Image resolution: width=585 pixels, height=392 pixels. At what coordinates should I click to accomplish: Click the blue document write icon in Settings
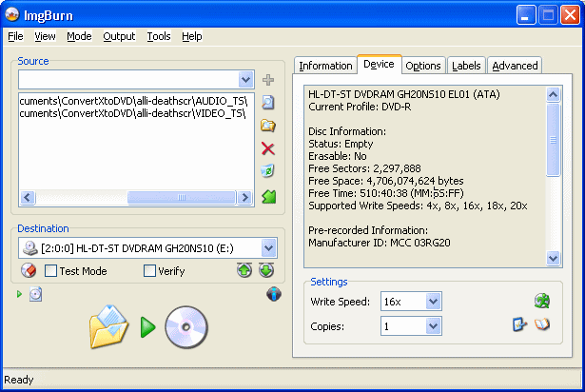coord(519,324)
